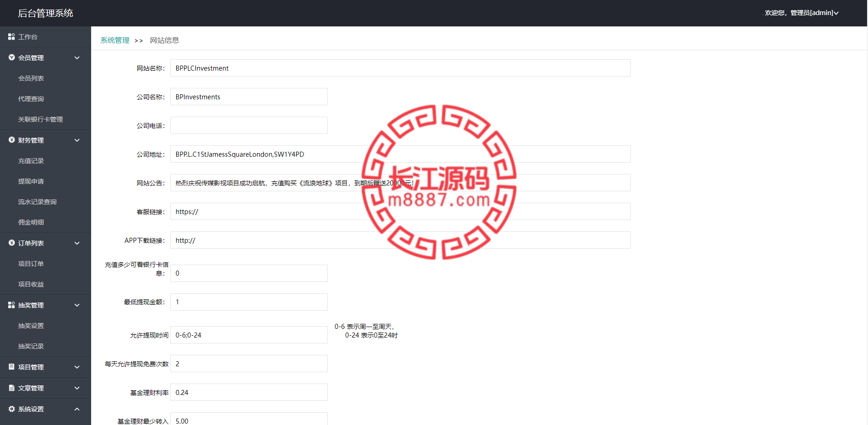
Task: Click the 订单列表 icon in the sidebar
Action: tap(11, 243)
